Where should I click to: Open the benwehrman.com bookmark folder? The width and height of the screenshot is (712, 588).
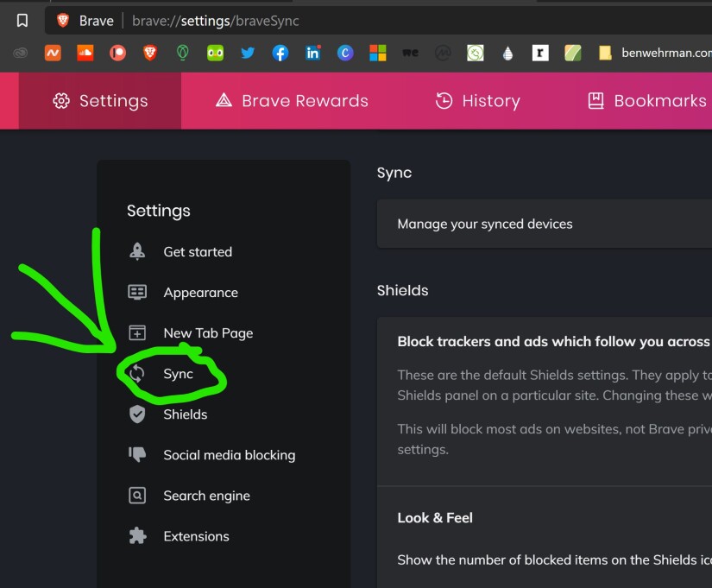click(655, 54)
